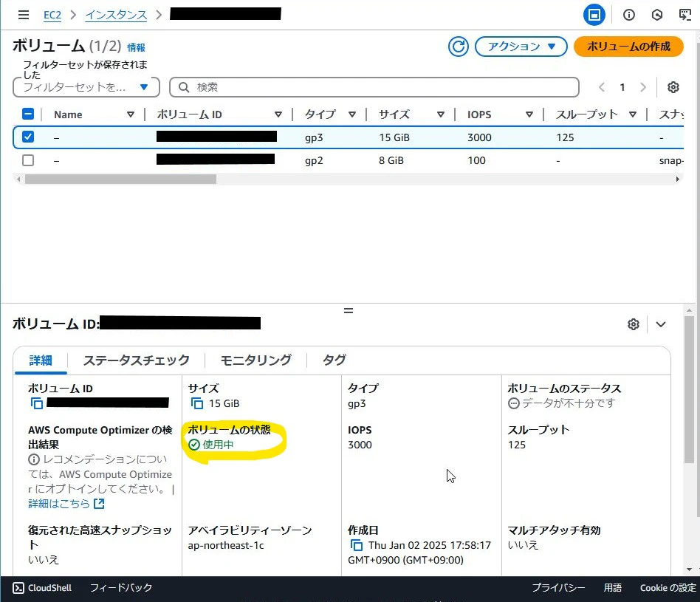Open table preferences gear icon
700x602 pixels.
(673, 87)
